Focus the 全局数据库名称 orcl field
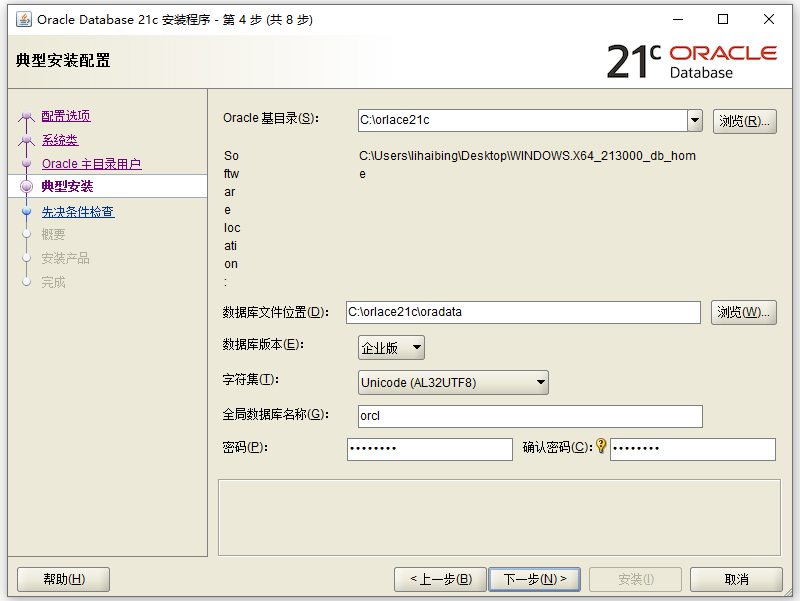Viewport: 800px width, 601px height. tap(530, 416)
